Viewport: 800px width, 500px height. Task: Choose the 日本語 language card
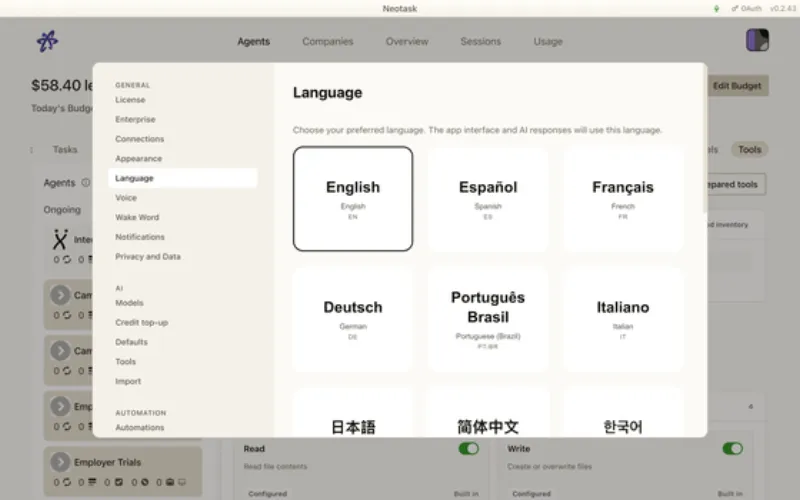(x=353, y=412)
